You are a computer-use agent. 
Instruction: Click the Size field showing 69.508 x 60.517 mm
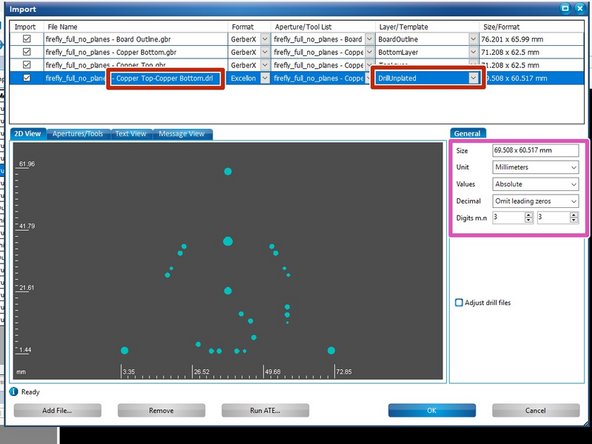pyautogui.click(x=535, y=150)
